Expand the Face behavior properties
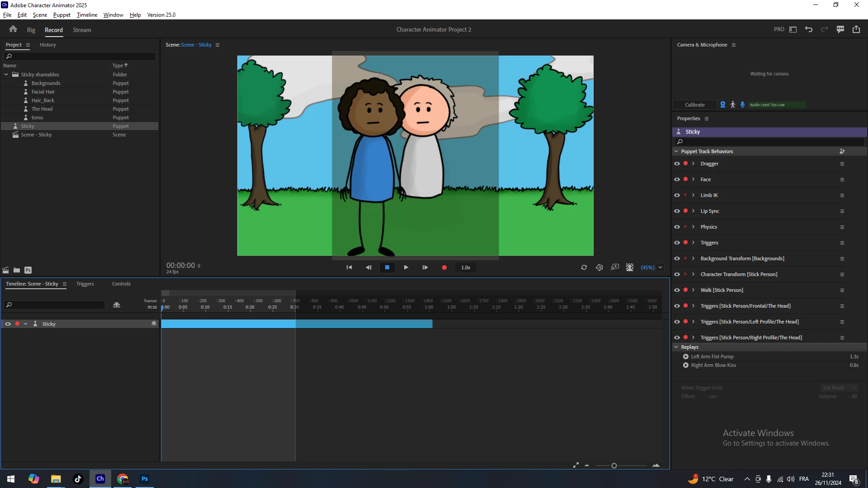868x488 pixels. click(x=693, y=179)
